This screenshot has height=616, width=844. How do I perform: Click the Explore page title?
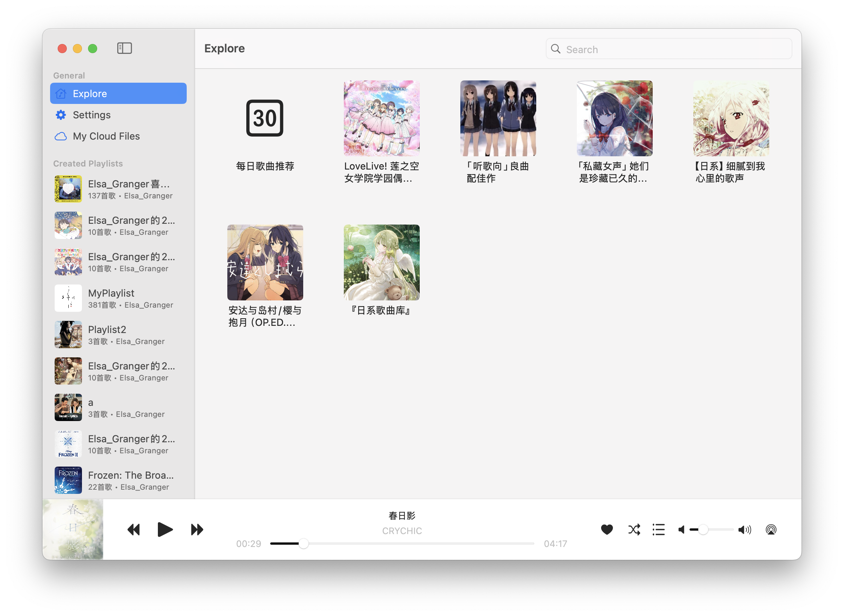pyautogui.click(x=224, y=49)
